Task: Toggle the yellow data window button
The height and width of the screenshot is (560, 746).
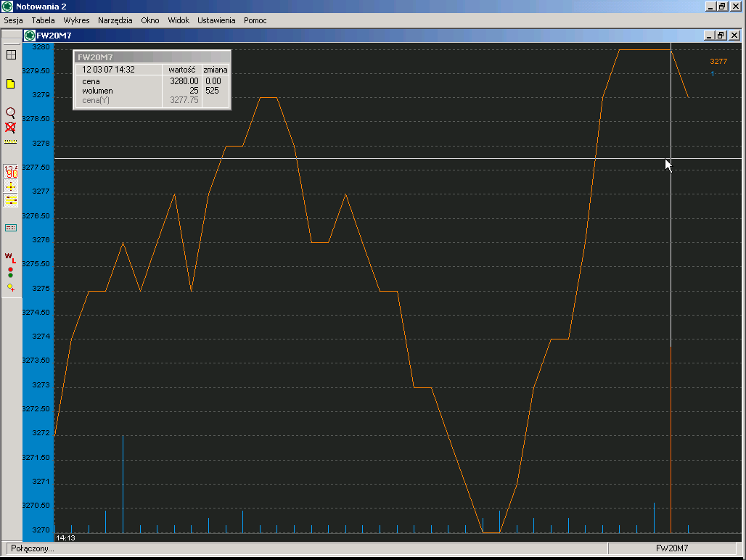Action: [x=11, y=200]
